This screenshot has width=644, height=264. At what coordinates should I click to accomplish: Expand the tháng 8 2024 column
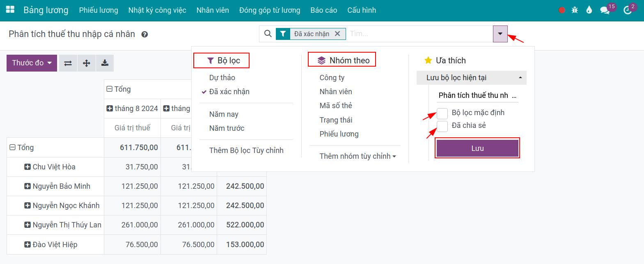[x=110, y=109]
